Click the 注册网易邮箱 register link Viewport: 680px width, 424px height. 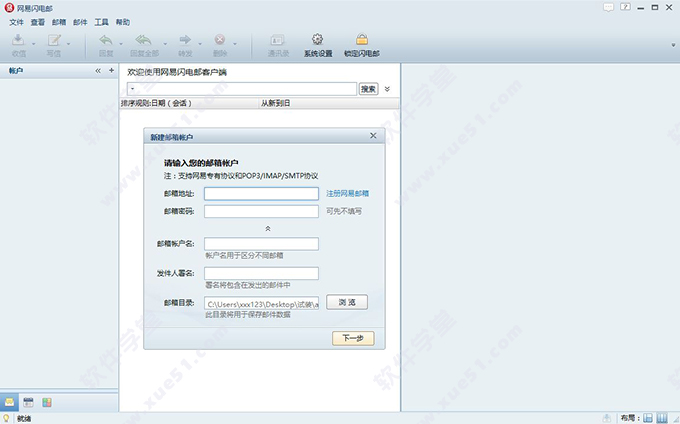click(x=347, y=193)
